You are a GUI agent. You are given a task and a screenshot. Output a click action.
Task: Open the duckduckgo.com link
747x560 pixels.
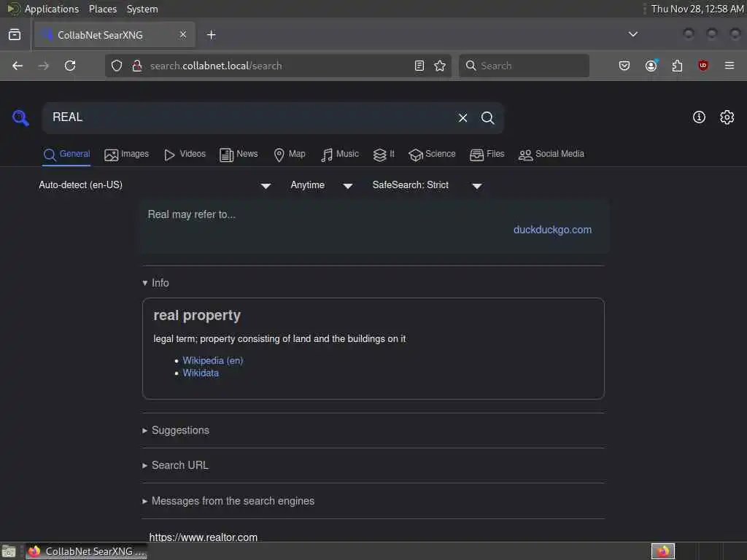[x=552, y=230]
